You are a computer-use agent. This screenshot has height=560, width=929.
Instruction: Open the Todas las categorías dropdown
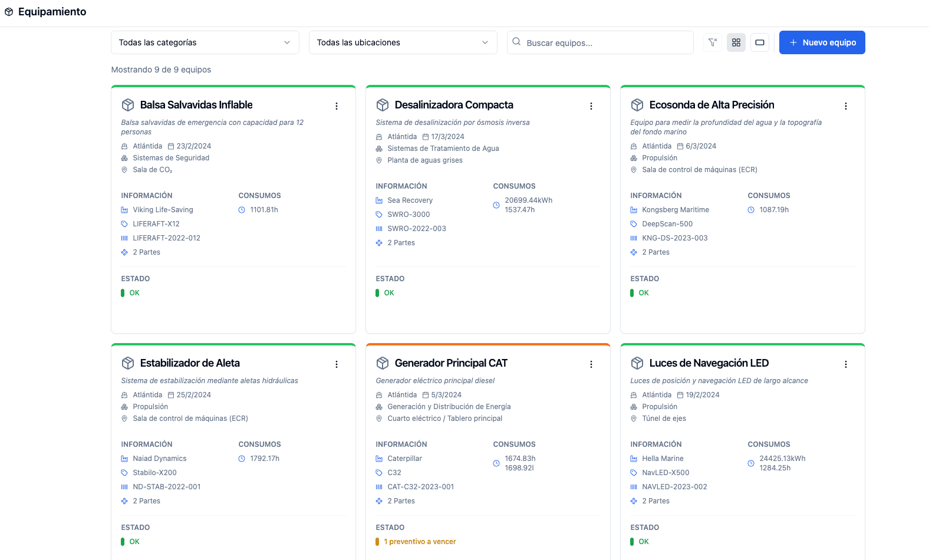(205, 42)
